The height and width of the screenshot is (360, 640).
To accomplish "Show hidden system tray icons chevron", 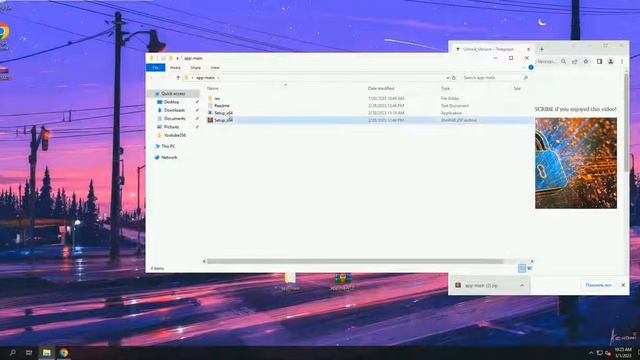I will 591,353.
